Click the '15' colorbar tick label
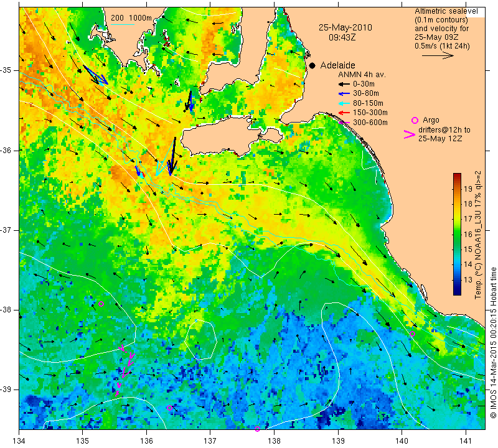Image resolution: width=498 pixels, height=448 pixels. (x=468, y=250)
